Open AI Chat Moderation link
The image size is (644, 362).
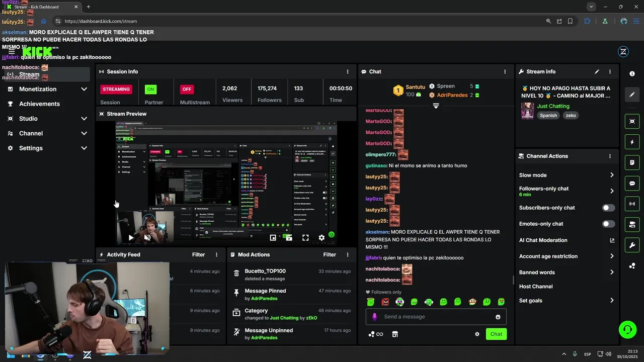567,240
